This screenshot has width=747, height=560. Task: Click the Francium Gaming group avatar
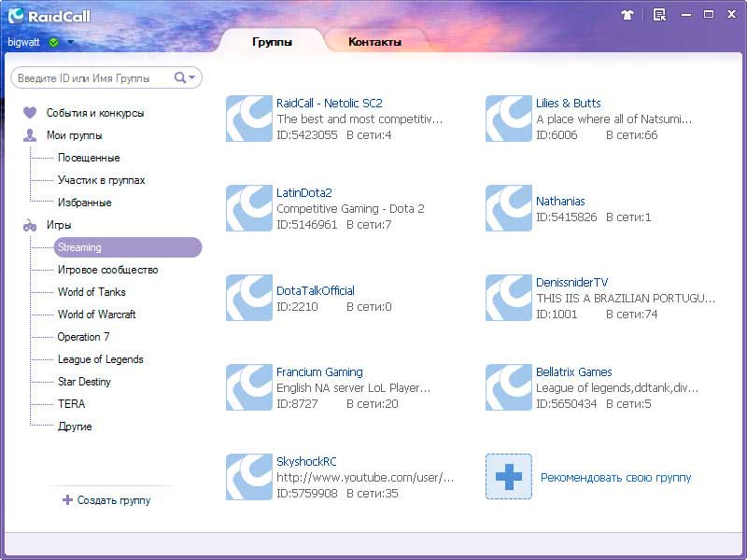248,387
